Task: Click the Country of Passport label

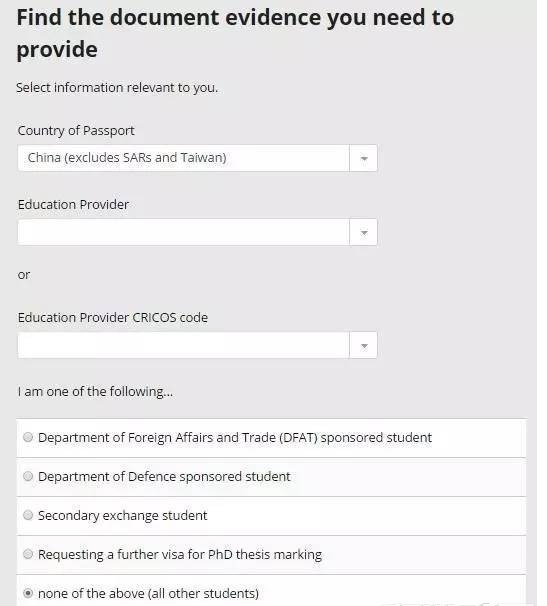Action: click(x=76, y=131)
